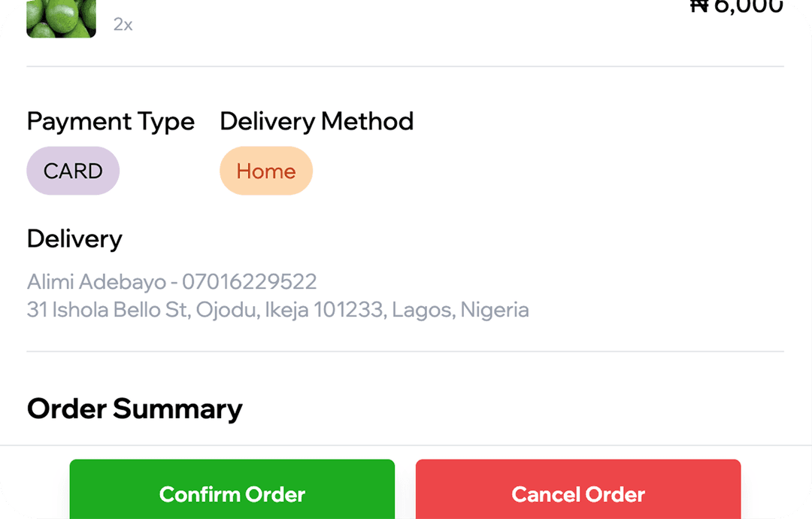Screen dimensions: 812x519
Task: Click recipient name Alimi Adebayo
Action: (96, 282)
